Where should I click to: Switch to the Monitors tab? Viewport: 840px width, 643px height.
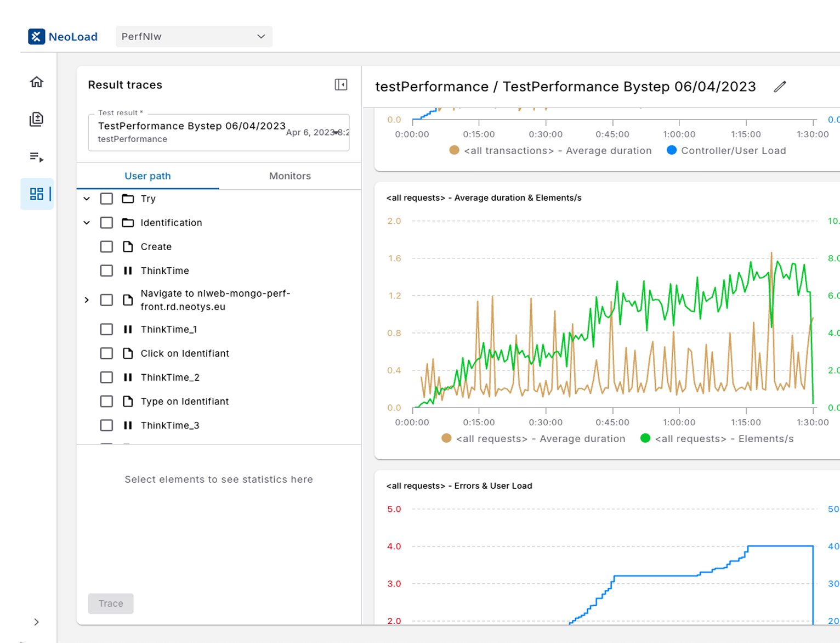pos(290,176)
